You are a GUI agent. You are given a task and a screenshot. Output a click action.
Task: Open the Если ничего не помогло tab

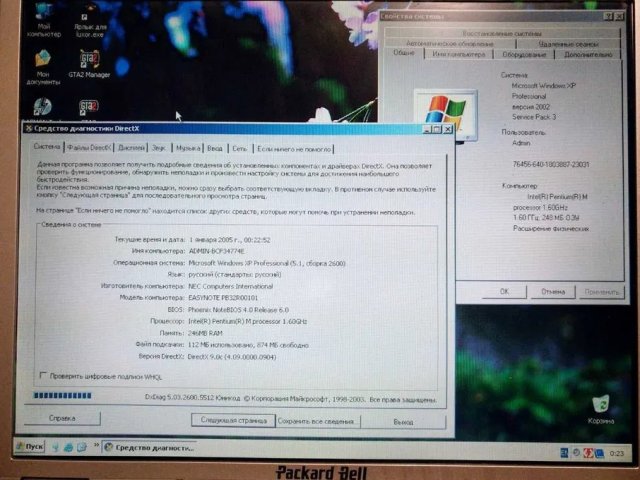point(294,149)
